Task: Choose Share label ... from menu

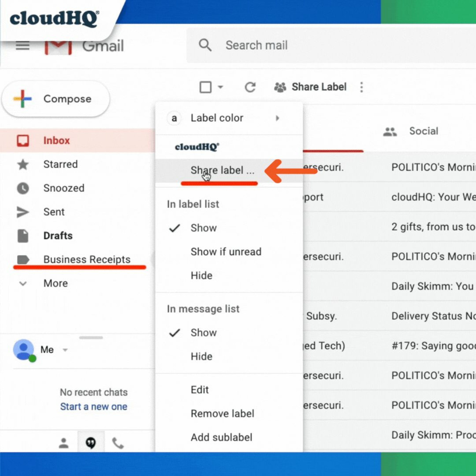Action: (x=229, y=171)
